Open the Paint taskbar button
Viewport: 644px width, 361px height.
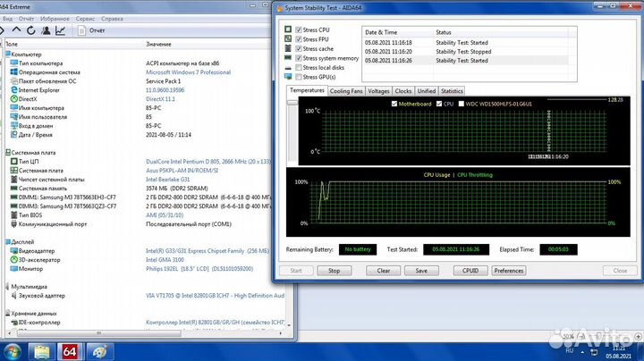tap(100, 352)
